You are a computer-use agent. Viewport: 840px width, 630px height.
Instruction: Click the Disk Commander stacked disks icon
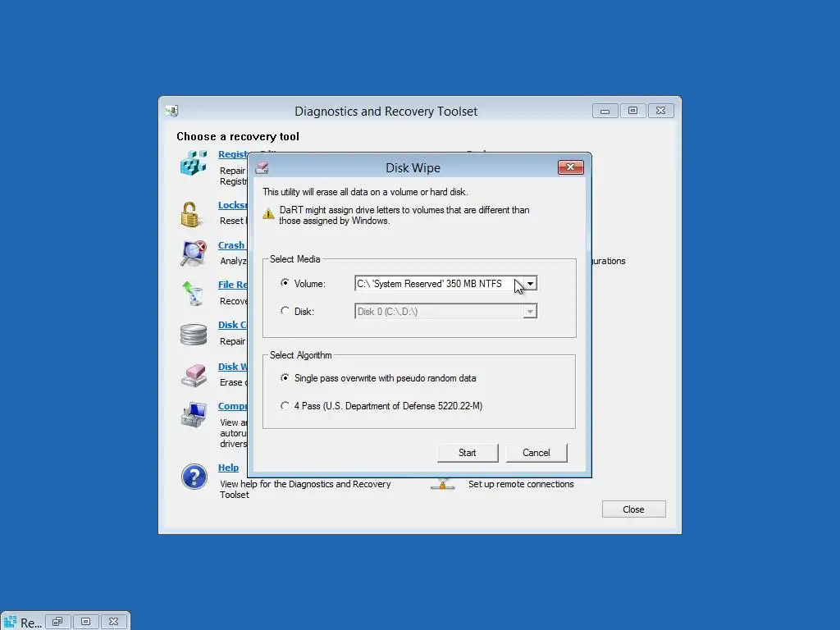click(194, 335)
